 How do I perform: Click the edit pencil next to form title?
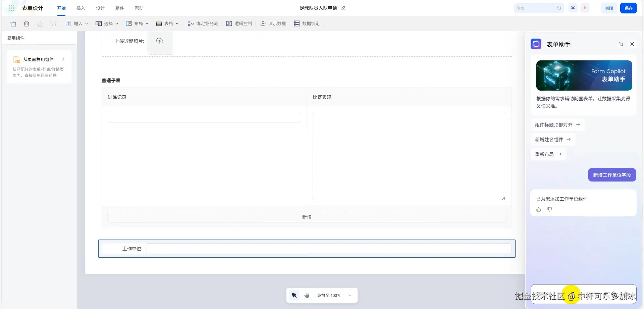pos(343,8)
